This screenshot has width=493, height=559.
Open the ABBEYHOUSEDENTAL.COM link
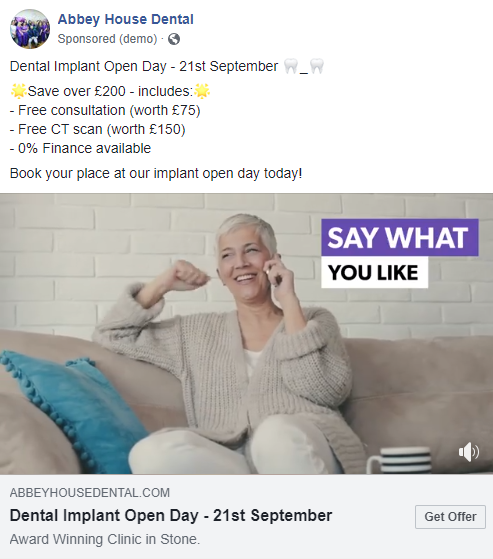coord(90,493)
